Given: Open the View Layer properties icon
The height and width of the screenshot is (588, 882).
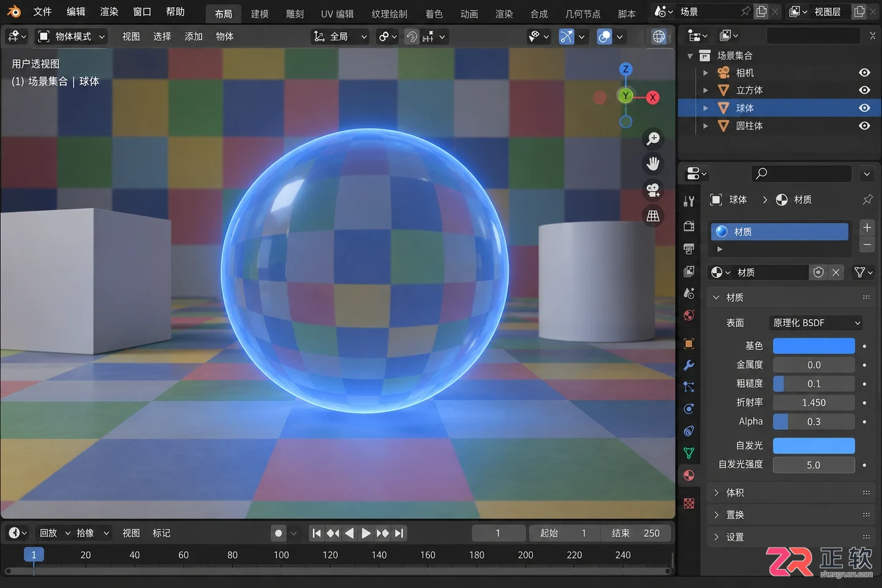Looking at the screenshot, I should tap(689, 271).
